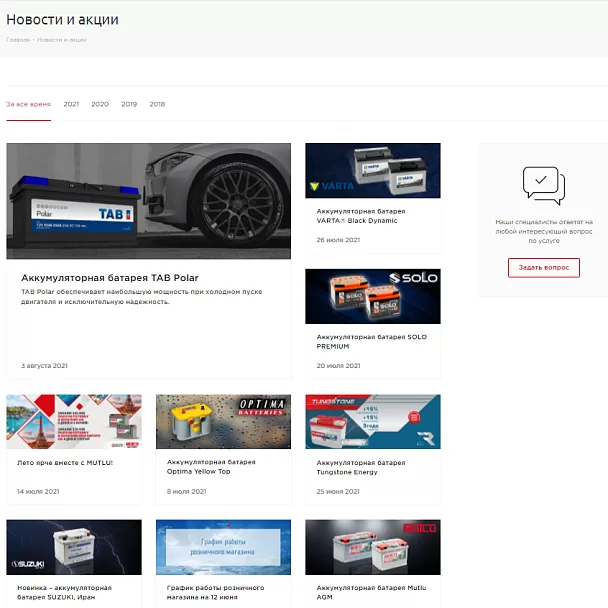Filter news by the 2020 tab

(100, 104)
